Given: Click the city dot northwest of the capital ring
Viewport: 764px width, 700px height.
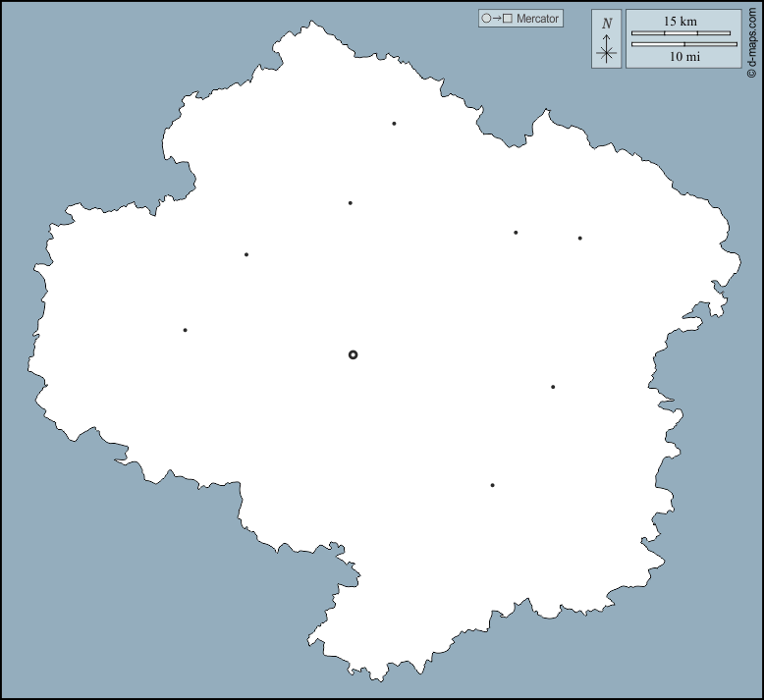Looking at the screenshot, I should pyautogui.click(x=246, y=254).
